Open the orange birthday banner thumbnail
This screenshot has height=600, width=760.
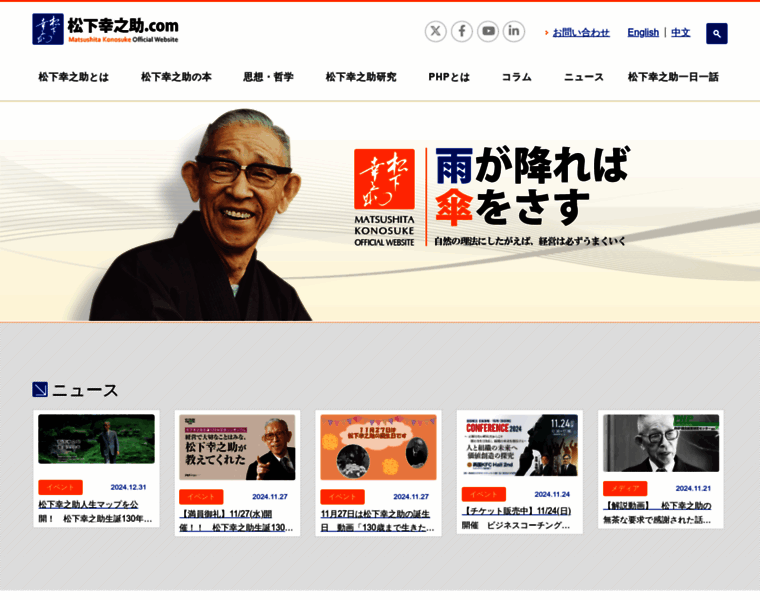[378, 447]
